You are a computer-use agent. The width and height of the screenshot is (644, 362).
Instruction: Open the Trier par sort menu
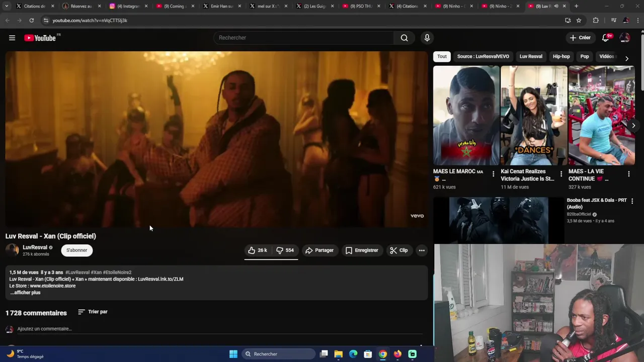click(93, 312)
